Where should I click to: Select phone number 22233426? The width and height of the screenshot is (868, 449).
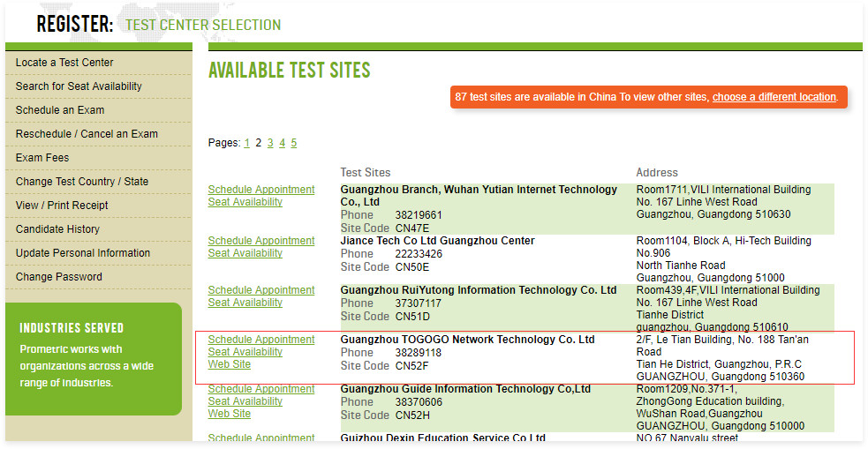click(x=419, y=254)
